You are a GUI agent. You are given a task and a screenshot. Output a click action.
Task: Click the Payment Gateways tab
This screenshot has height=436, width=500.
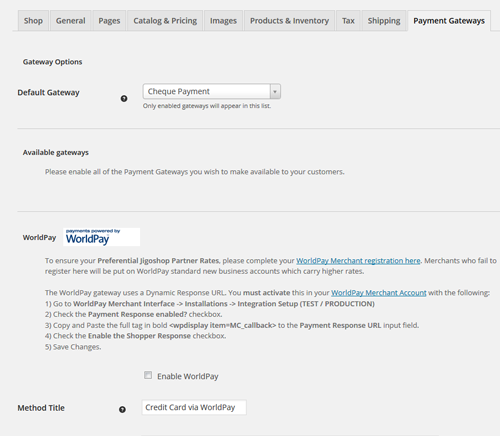449,21
